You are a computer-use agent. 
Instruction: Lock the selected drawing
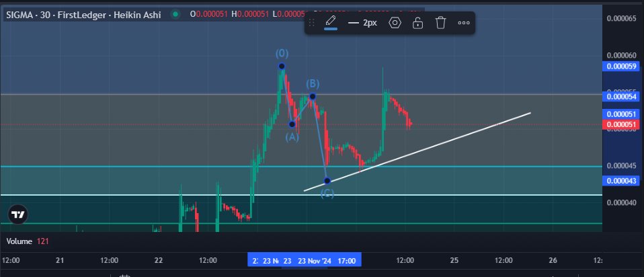point(417,23)
